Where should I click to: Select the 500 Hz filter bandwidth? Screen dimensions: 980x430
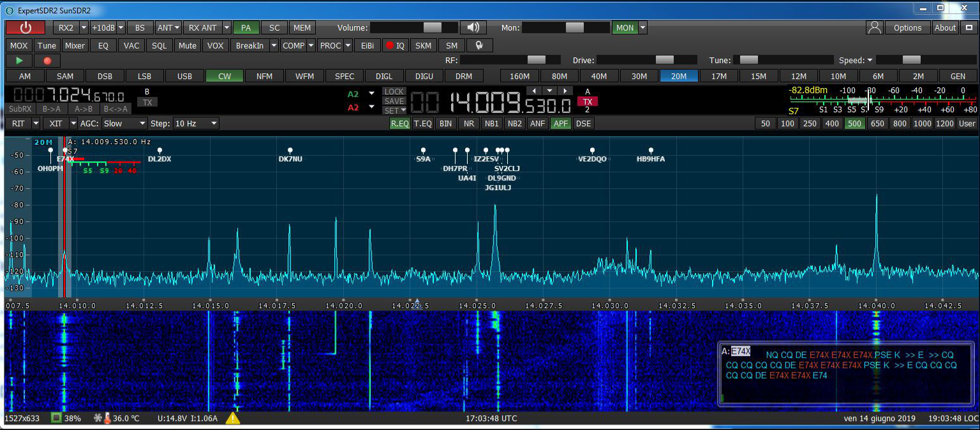[855, 123]
